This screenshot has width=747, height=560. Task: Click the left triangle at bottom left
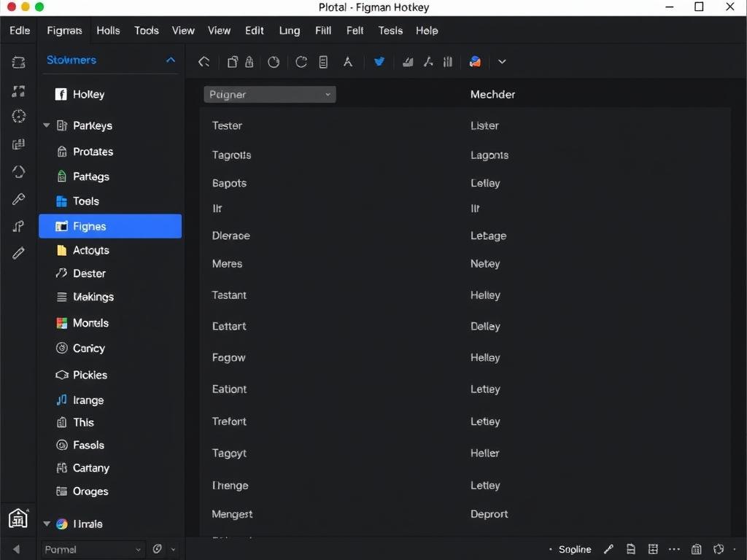(16, 549)
